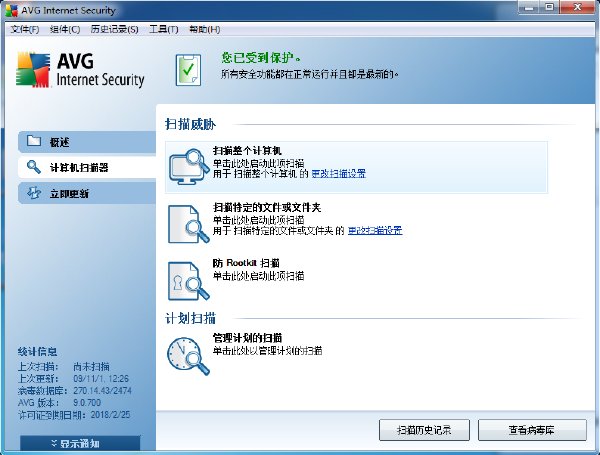Click the 上次扫描 value 尚未扫描
600x455 pixels.
click(91, 367)
